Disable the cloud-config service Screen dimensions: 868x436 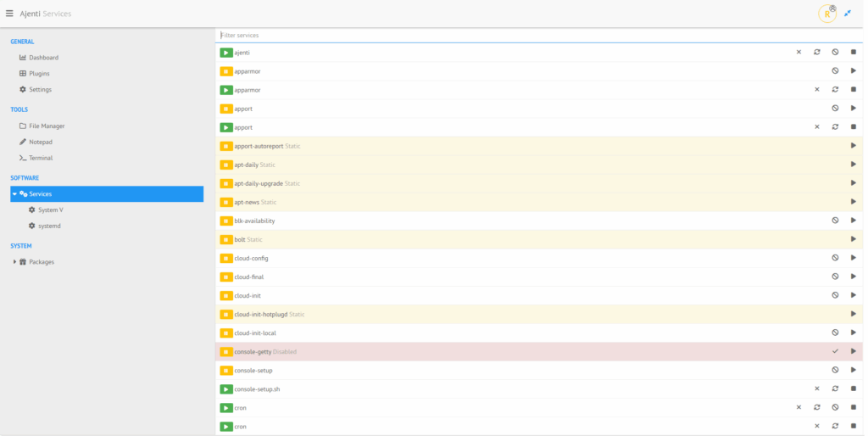coord(835,258)
